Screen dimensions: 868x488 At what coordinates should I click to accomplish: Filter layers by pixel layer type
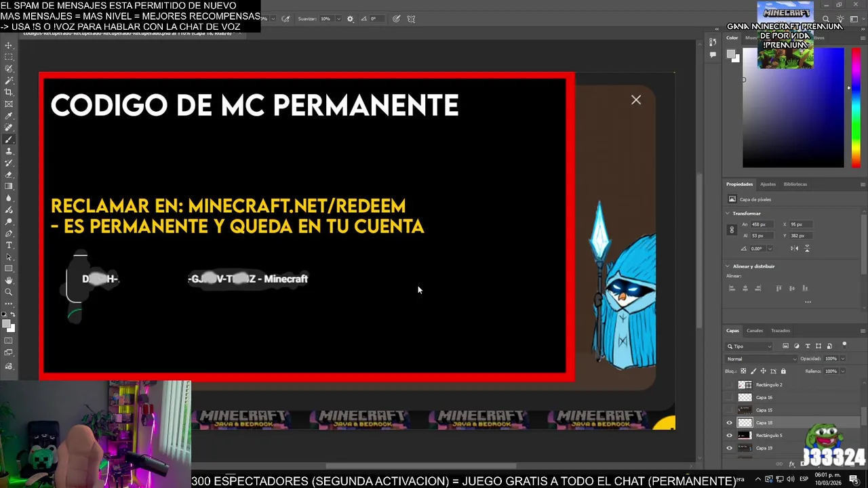[786, 346]
